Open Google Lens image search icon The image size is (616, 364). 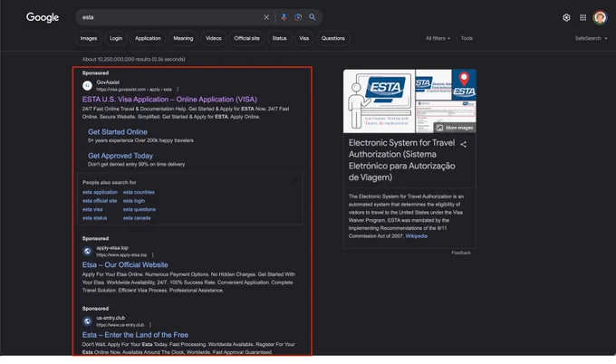click(x=298, y=17)
